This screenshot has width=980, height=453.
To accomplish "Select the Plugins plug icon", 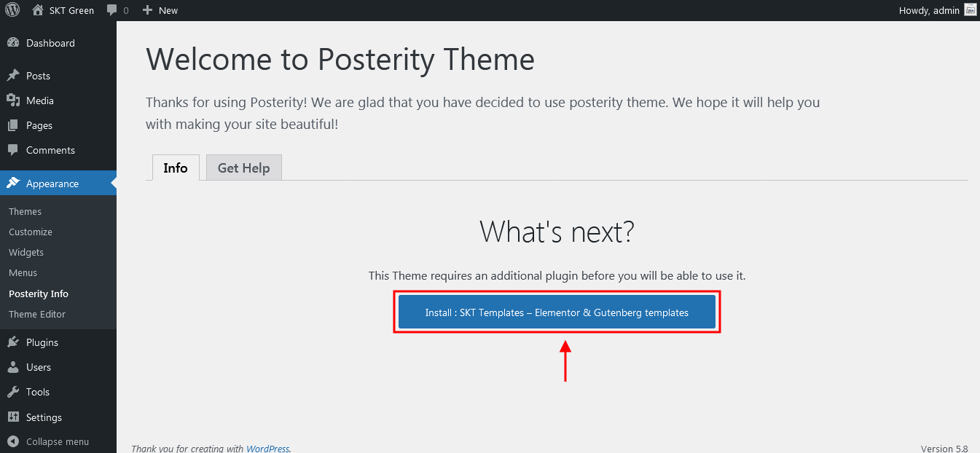I will tap(13, 342).
